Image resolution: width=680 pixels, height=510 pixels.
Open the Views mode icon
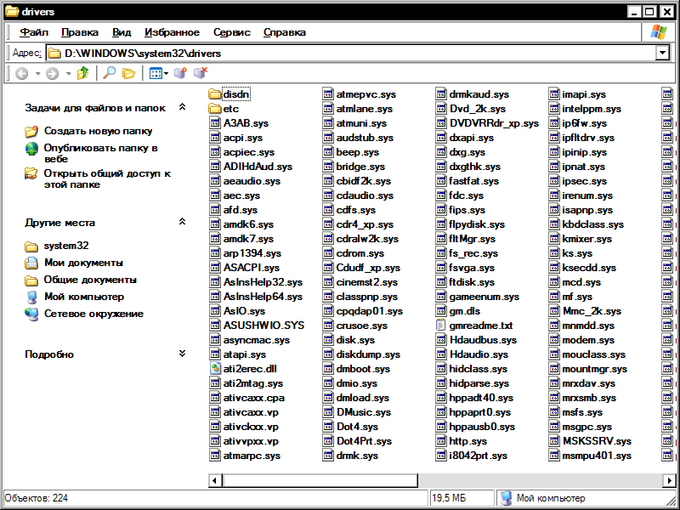(155, 73)
